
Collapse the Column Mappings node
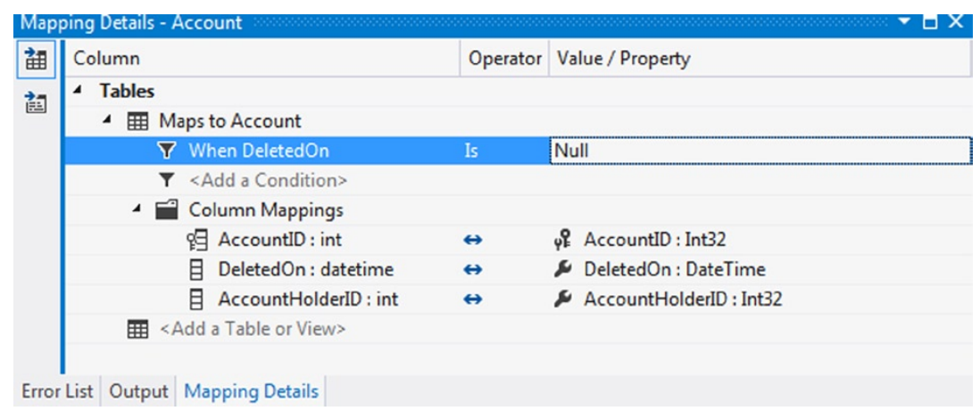coord(137,209)
